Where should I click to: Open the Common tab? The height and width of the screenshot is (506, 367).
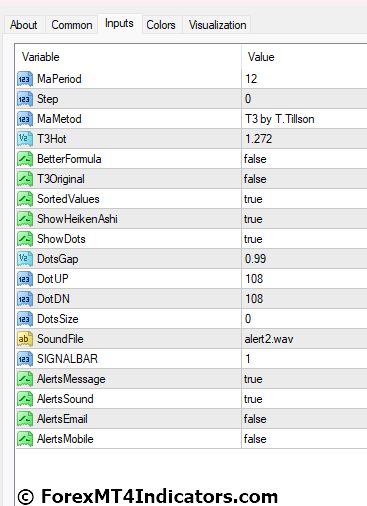click(72, 25)
